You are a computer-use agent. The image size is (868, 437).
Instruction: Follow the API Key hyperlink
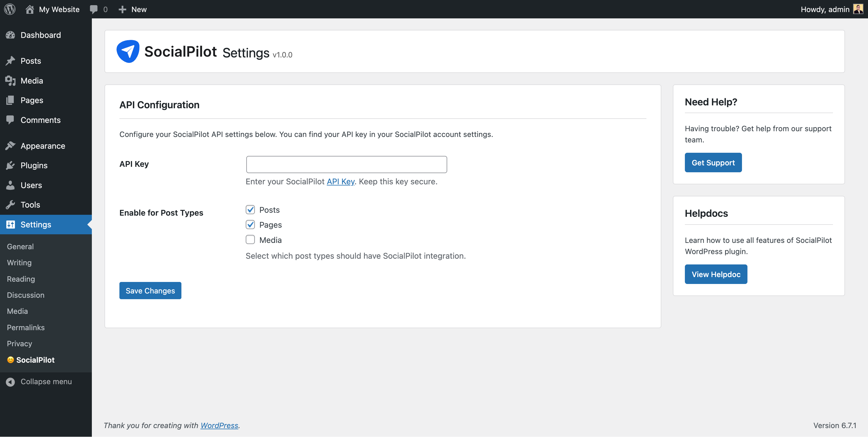pos(340,181)
